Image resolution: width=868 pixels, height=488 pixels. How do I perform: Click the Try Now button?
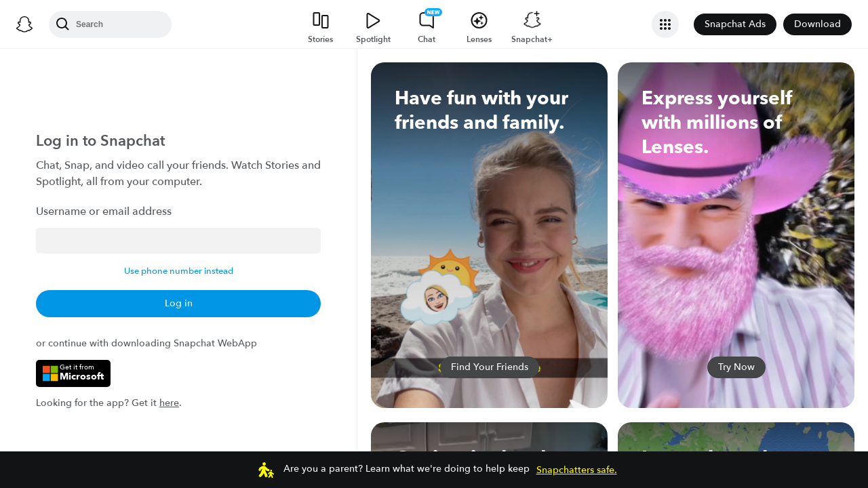coord(736,367)
